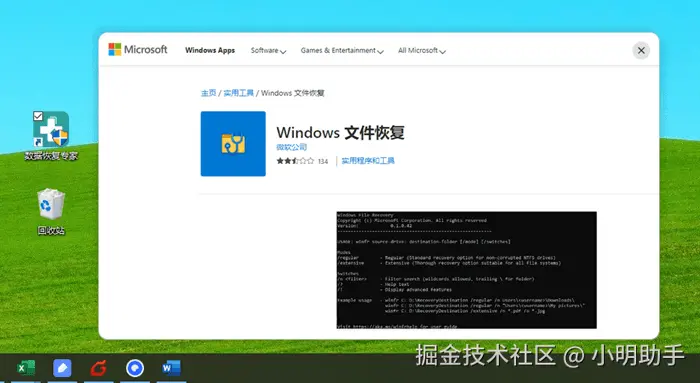Go to the 主页 breadcrumb link
The image size is (700, 383).
pyautogui.click(x=208, y=93)
